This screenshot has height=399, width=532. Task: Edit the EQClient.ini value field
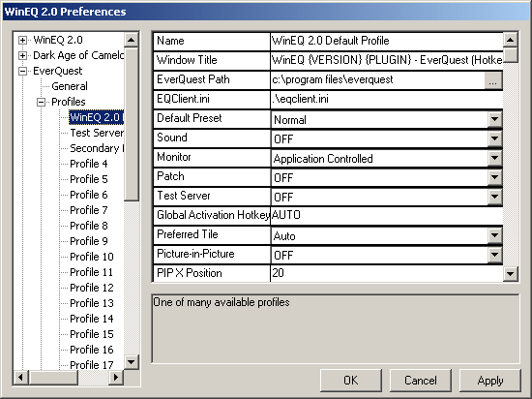(x=387, y=100)
